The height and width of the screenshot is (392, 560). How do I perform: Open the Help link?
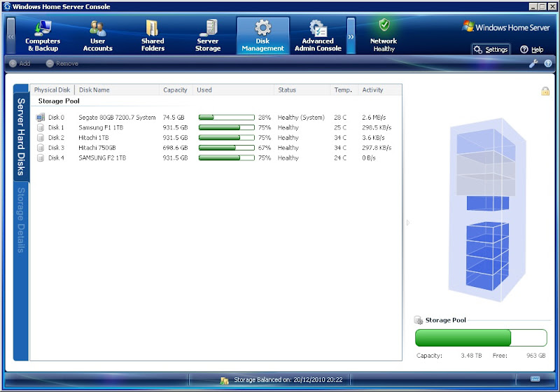point(532,50)
